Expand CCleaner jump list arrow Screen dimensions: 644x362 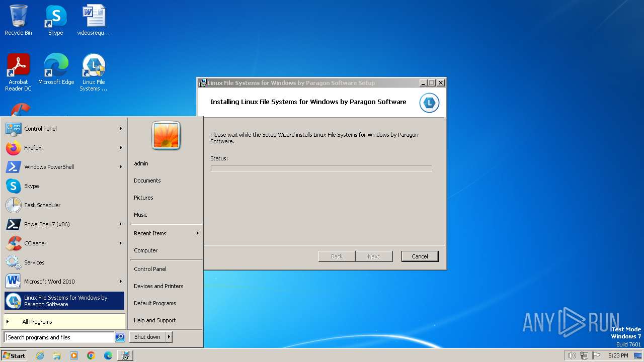121,243
